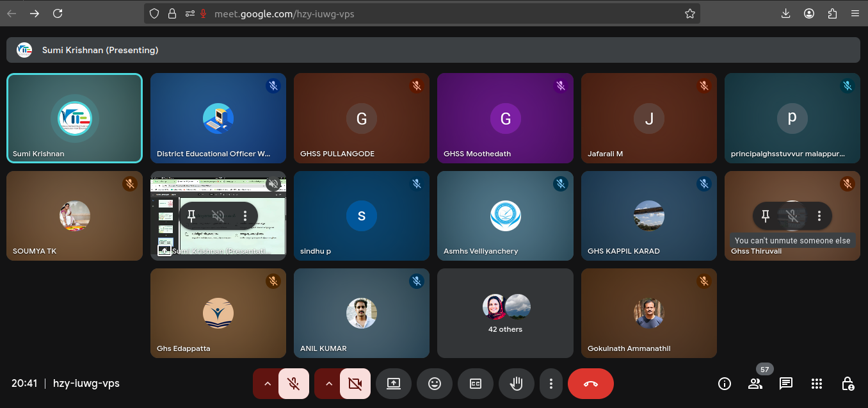Open the meeting details info icon

coord(725,384)
